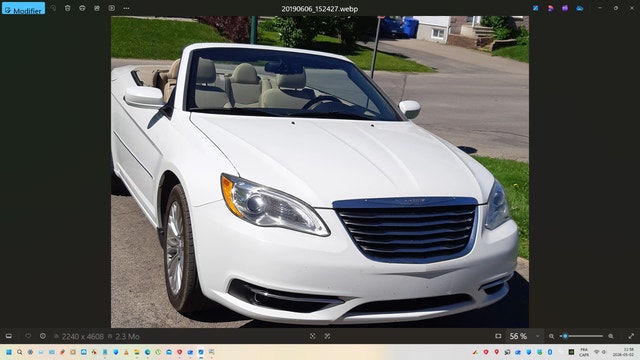Click the Bluetooth icon in system tray
This screenshot has width=640, height=360.
pos(550,352)
